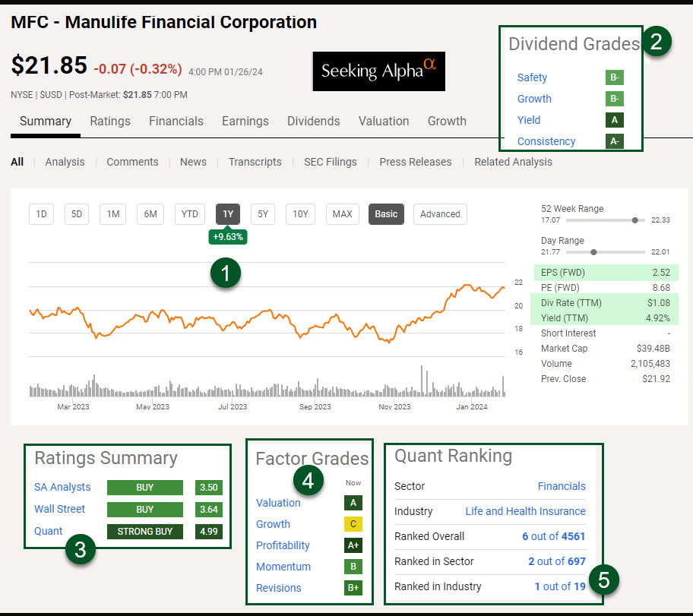Screen dimensions: 693x616
Task: Click the yellow Growth C grade badge
Action: tap(352, 524)
